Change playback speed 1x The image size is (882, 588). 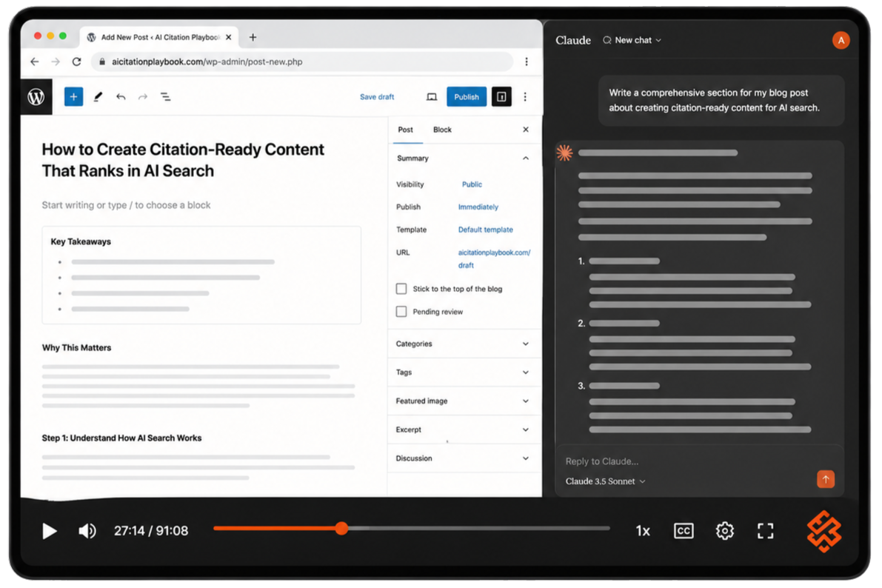(x=642, y=530)
